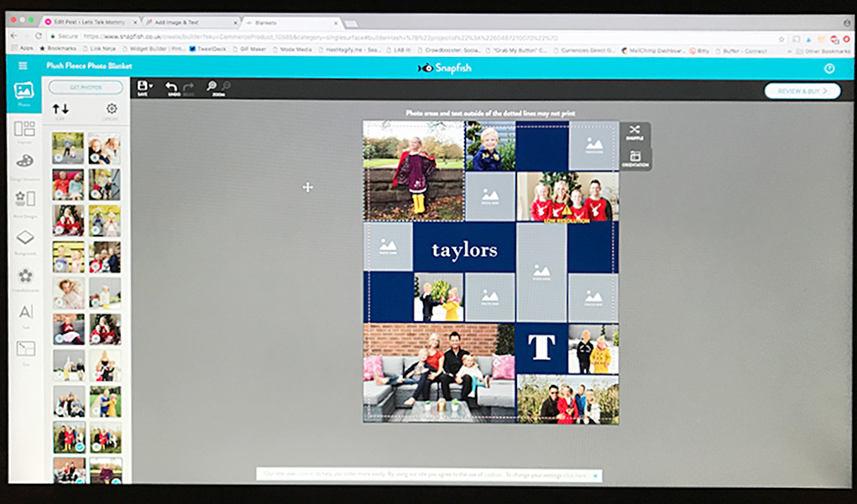
Task: Click the Redo arrow
Action: [189, 87]
